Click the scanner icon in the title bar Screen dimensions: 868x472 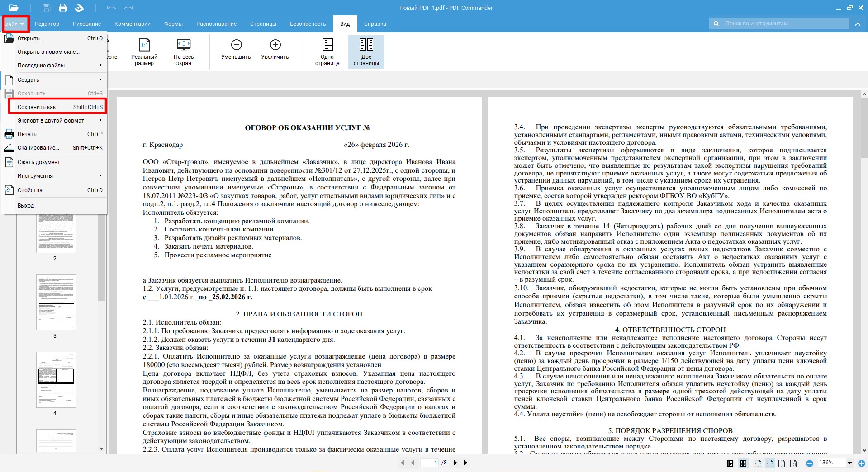click(79, 8)
